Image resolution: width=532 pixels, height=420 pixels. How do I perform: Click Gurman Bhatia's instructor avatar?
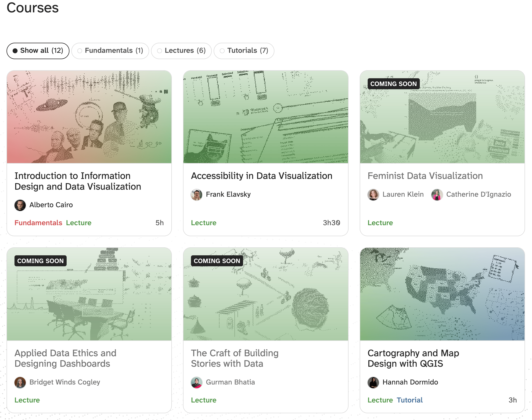tap(197, 383)
